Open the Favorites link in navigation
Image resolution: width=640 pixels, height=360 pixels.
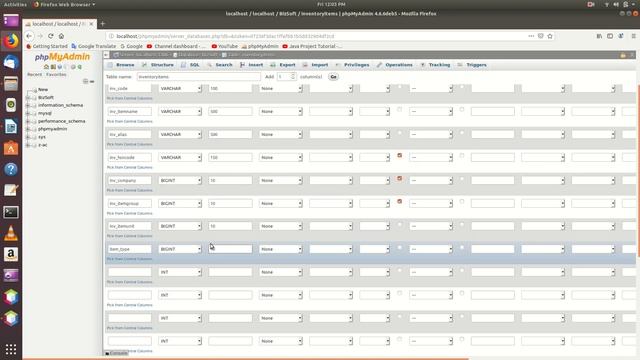(56, 74)
